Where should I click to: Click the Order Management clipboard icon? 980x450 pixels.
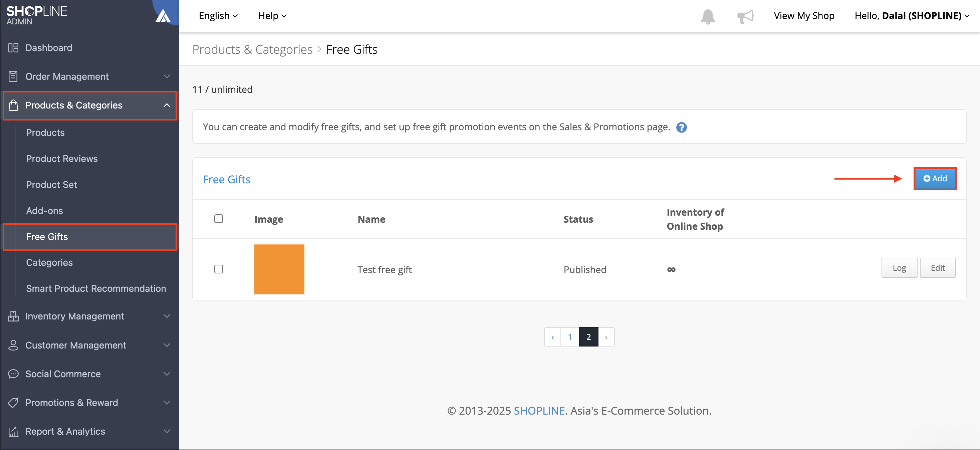(x=13, y=76)
